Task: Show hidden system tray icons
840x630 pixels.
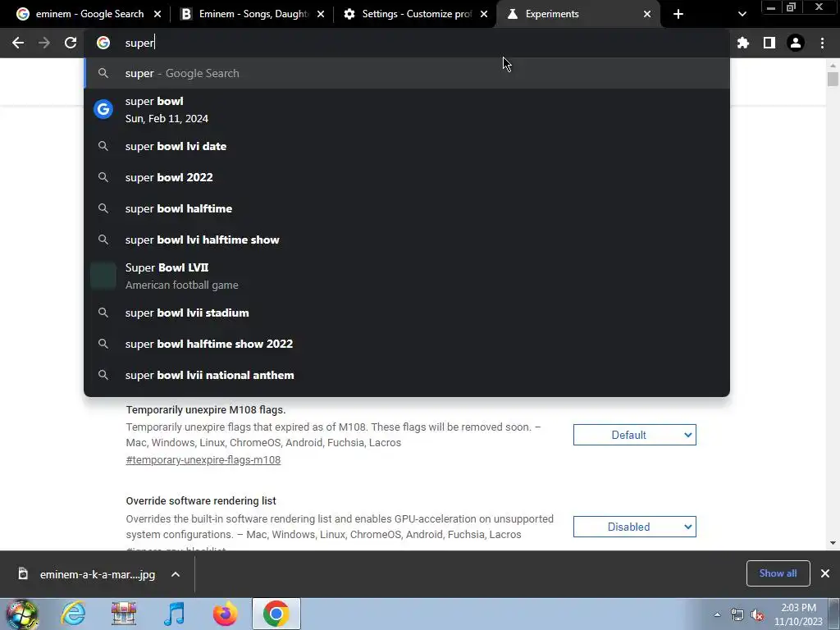Action: click(x=717, y=614)
